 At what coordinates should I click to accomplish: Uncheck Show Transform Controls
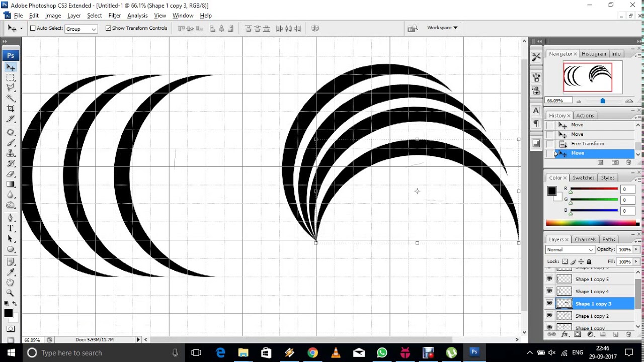coord(108,28)
